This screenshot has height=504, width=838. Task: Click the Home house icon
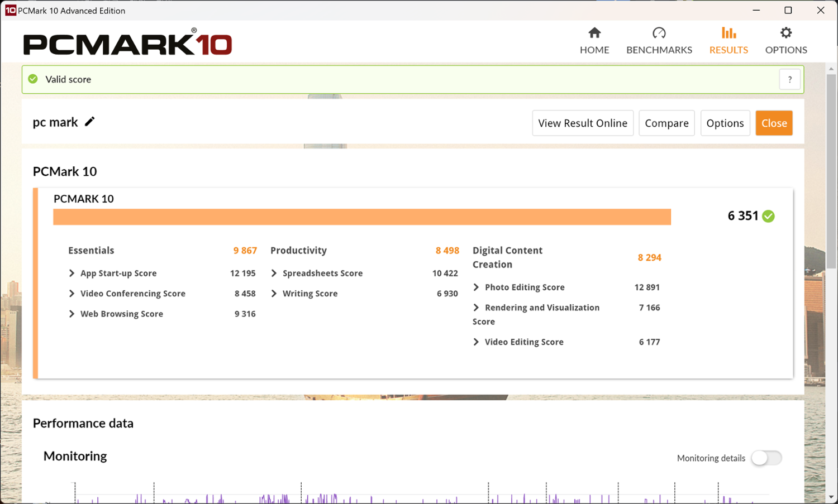594,33
